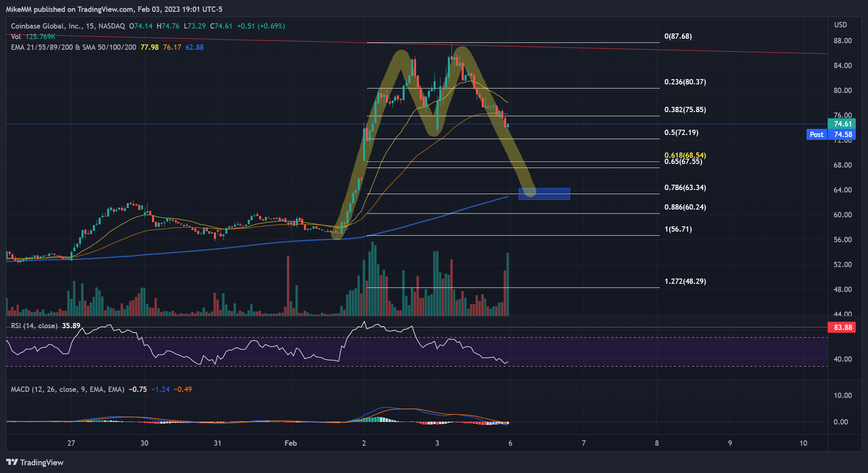The image size is (868, 473).
Task: Click the -1.24 MACD value
Action: pyautogui.click(x=160, y=389)
